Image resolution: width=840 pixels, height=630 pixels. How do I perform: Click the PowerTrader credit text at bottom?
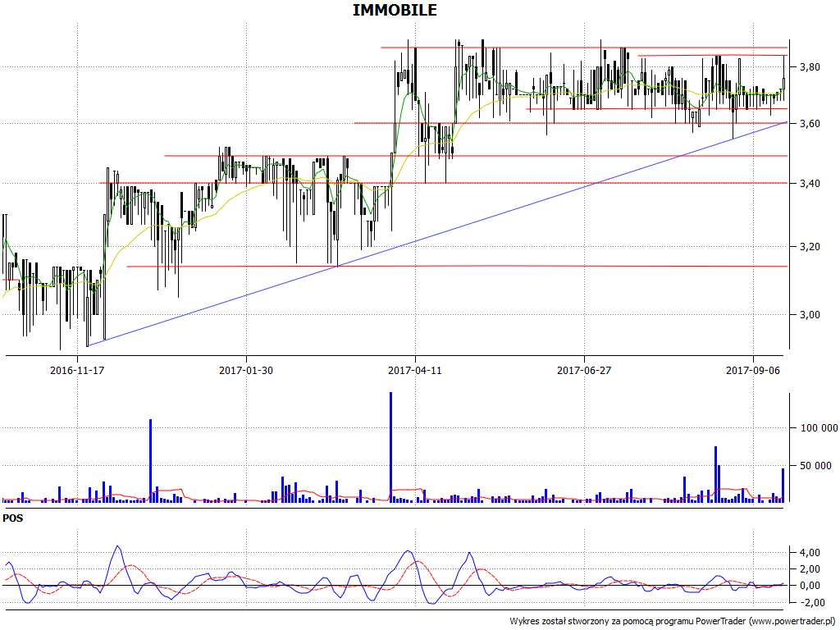pyautogui.click(x=673, y=622)
